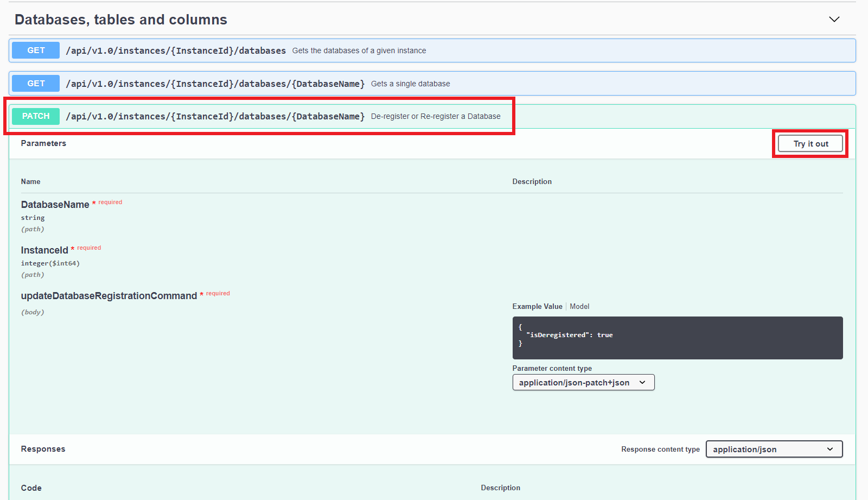The height and width of the screenshot is (500, 868).
Task: Click the updateDatabaseRegistrationCommand parameter label
Action: coord(108,296)
